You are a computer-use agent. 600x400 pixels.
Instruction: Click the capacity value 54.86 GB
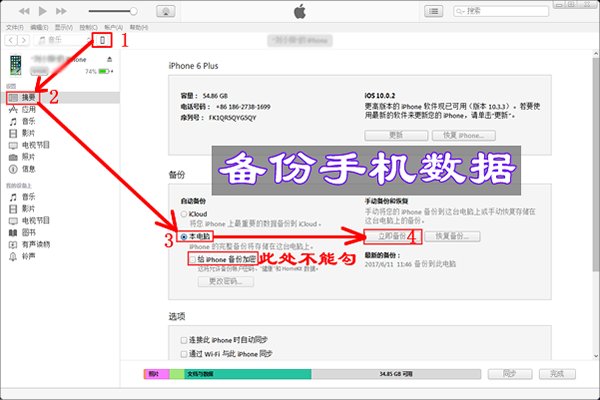pos(215,96)
